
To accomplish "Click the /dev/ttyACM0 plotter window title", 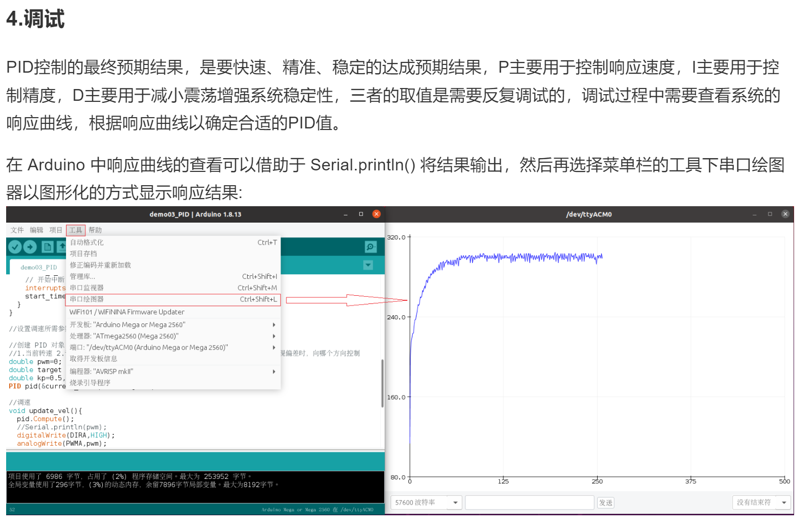I will 589,214.
